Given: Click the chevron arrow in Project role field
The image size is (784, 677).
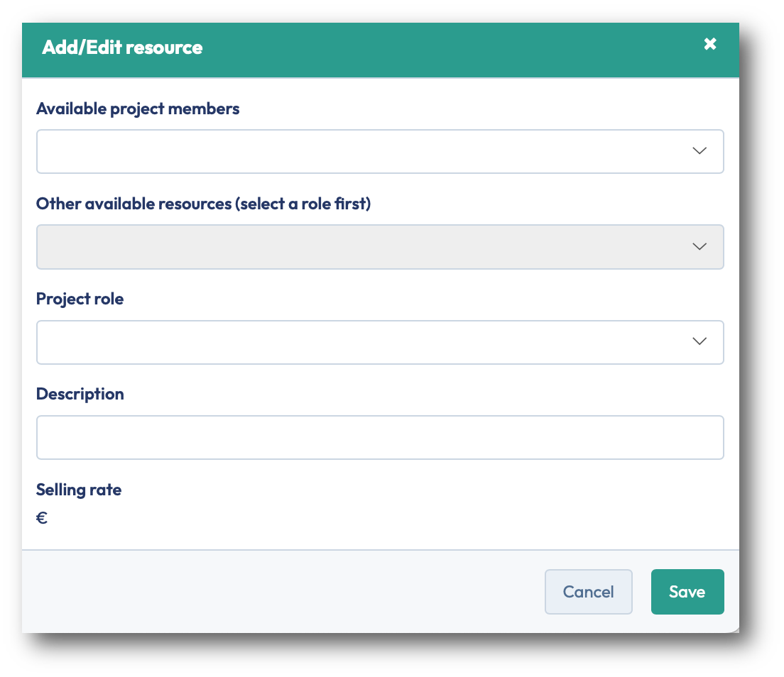Looking at the screenshot, I should (699, 342).
